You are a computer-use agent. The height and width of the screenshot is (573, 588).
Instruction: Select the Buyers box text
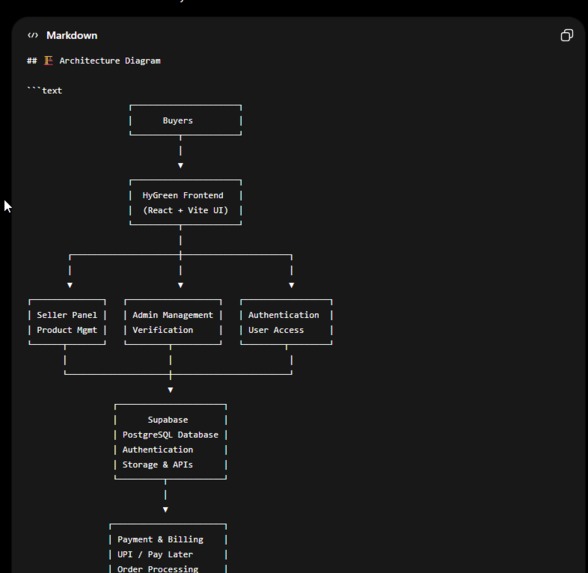(178, 121)
